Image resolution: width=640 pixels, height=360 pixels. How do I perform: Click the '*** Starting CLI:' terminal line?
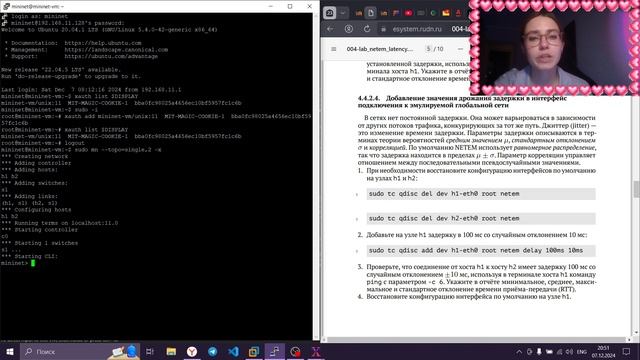click(29, 256)
